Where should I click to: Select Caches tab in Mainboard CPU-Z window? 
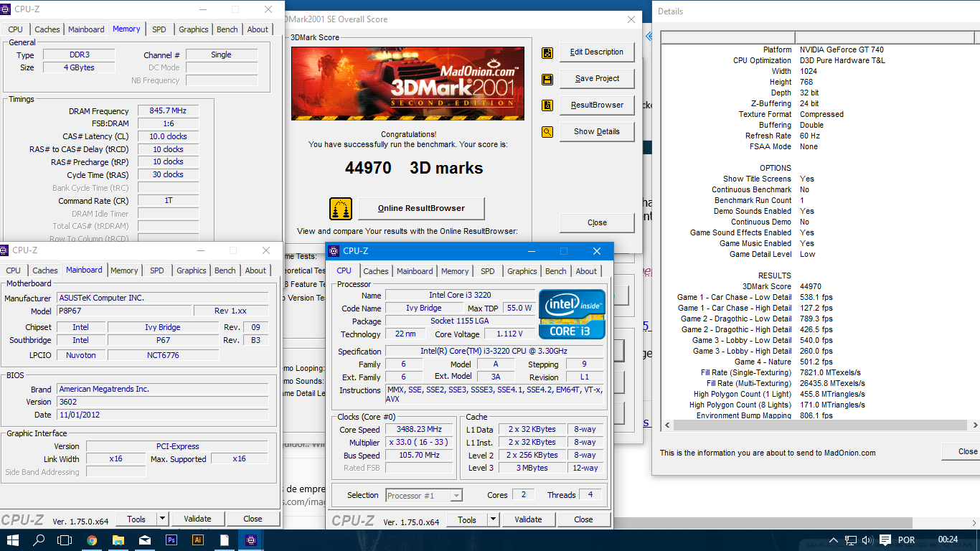[x=45, y=270]
